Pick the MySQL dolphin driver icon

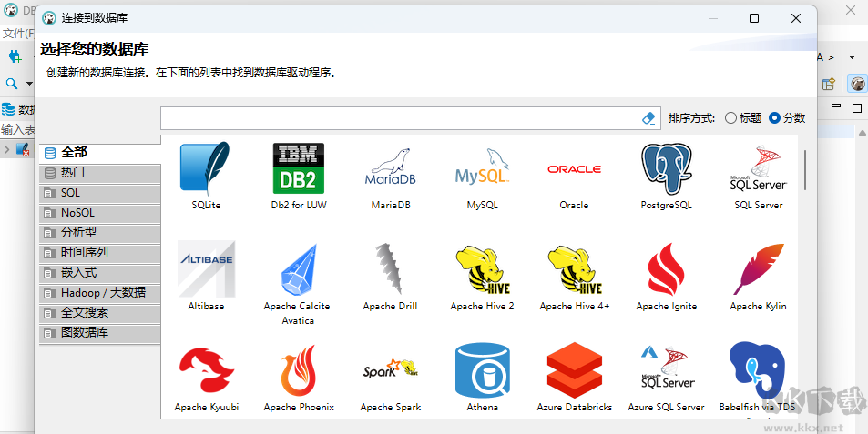coord(482,167)
